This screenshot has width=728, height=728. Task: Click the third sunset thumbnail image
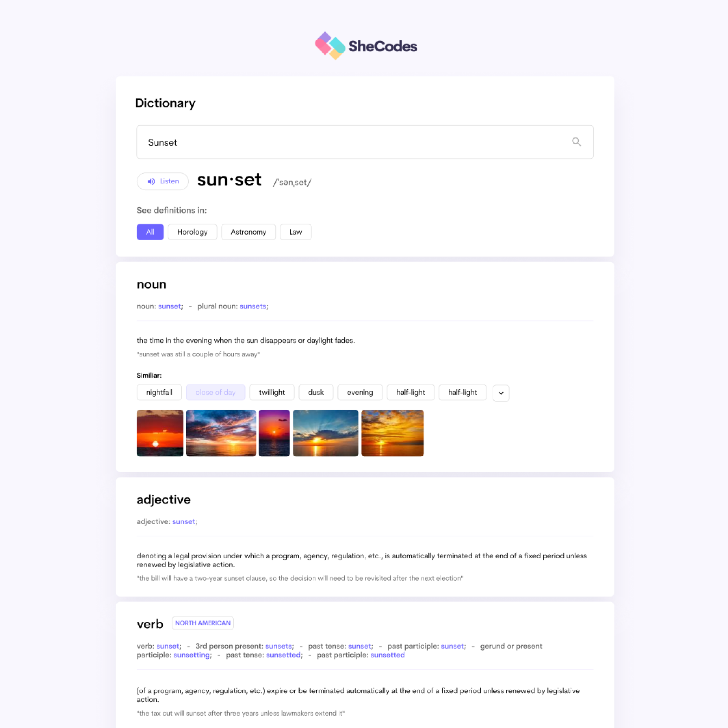point(274,433)
